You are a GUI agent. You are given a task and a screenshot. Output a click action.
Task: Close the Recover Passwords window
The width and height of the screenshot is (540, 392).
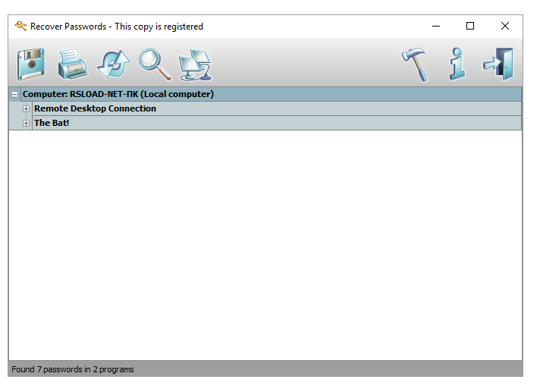pyautogui.click(x=505, y=26)
